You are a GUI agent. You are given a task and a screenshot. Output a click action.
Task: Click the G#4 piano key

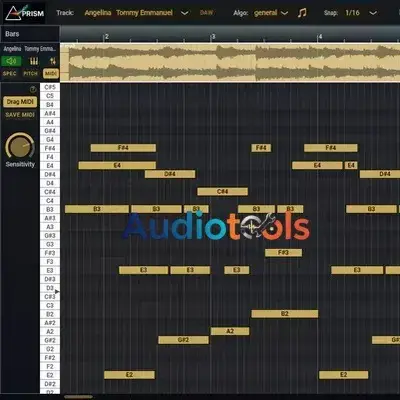(50, 131)
